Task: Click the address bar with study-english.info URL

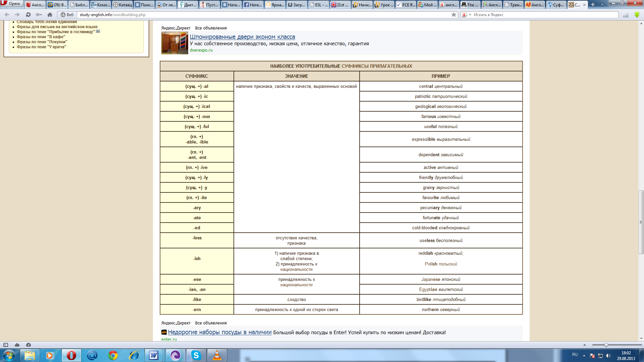Action: pyautogui.click(x=264, y=15)
